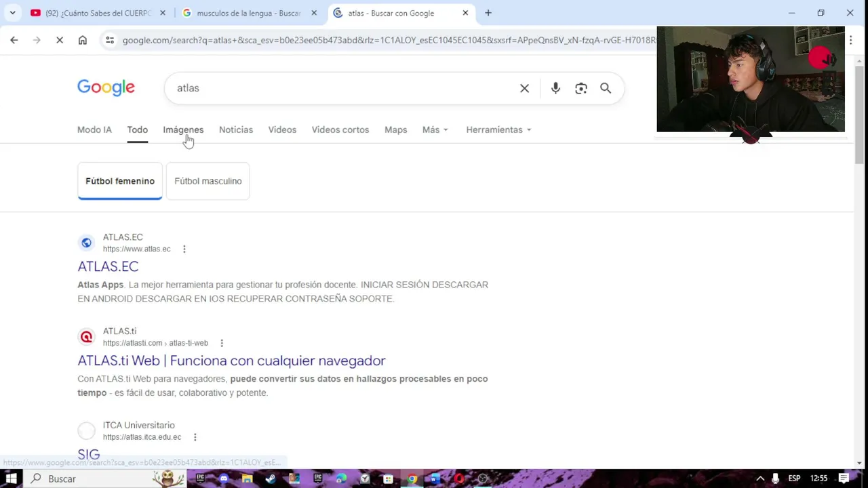The image size is (868, 488).
Task: Click the browser address bar URL
Action: point(389,40)
